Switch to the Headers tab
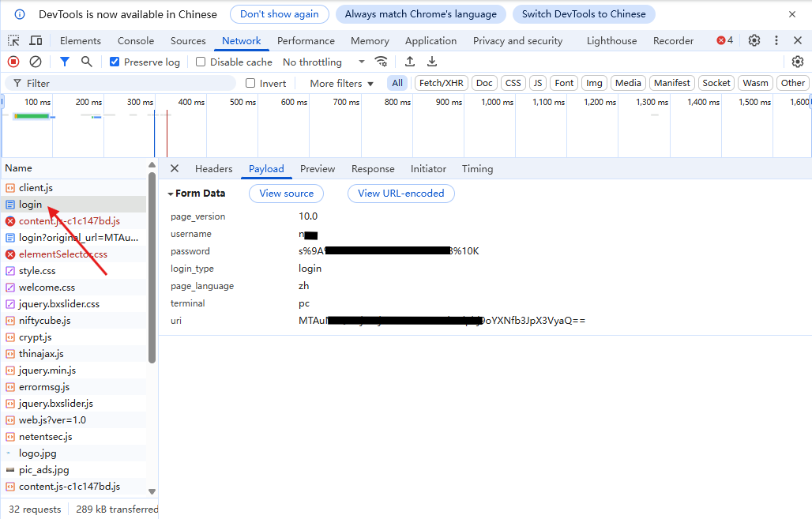Image resolution: width=812 pixels, height=519 pixels. coord(214,169)
